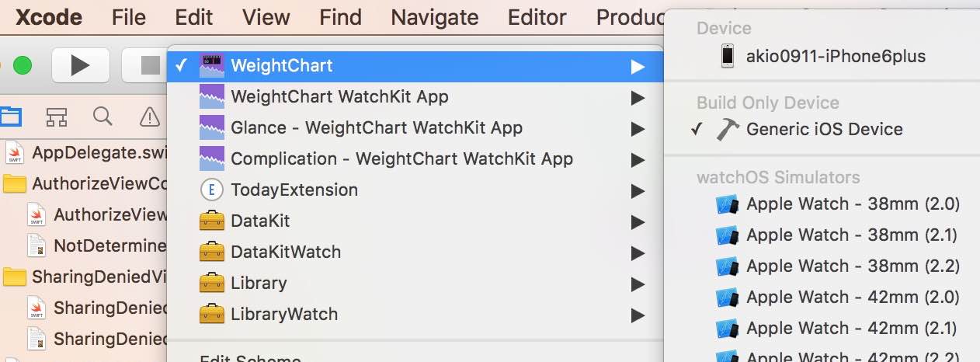Select the TodayExtension scheme icon

coord(212,190)
